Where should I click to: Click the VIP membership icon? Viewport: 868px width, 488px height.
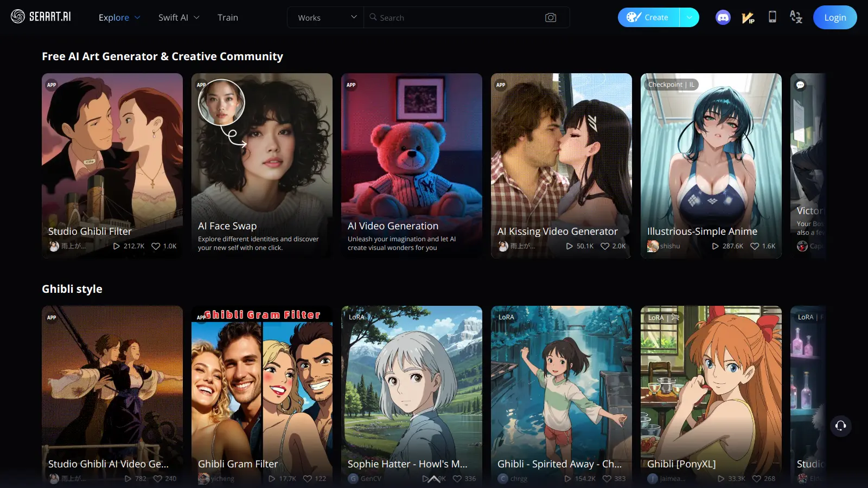click(748, 18)
